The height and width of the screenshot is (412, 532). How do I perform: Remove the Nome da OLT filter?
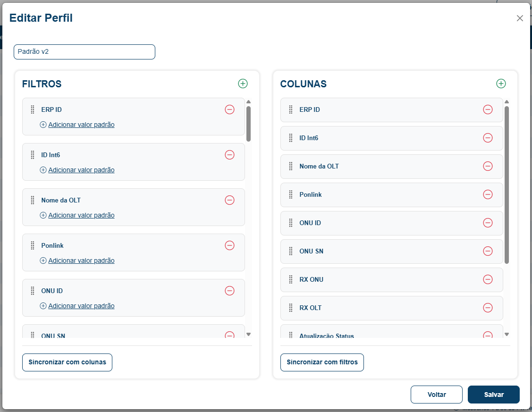tap(230, 200)
